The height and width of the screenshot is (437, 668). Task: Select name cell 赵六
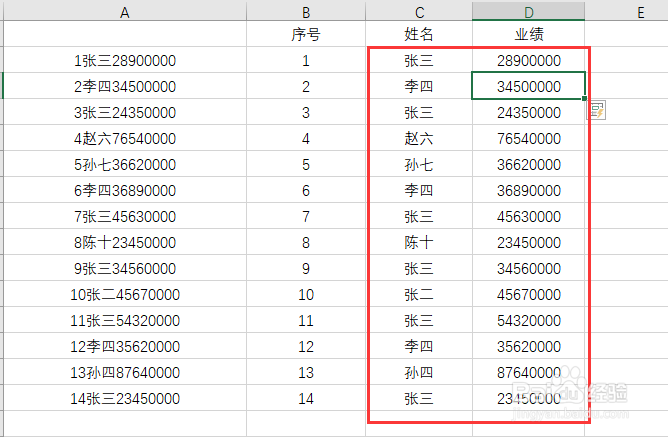coord(419,138)
